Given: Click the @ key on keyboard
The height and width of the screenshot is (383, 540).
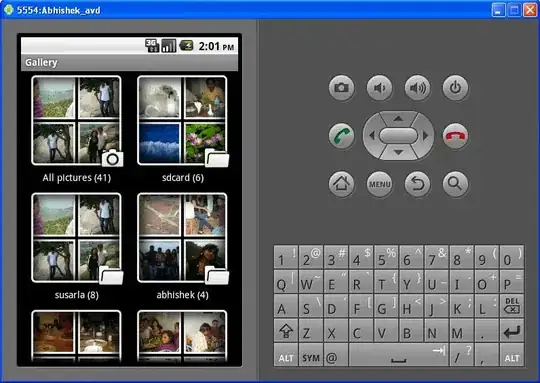Looking at the screenshot, I should click(336, 355).
